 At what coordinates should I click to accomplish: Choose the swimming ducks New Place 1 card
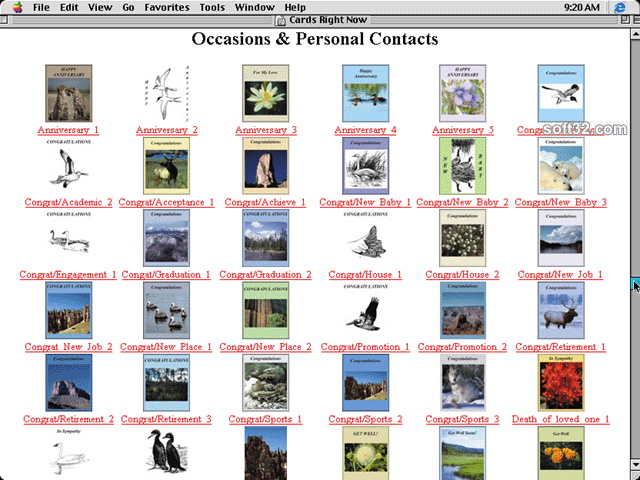pos(167,310)
